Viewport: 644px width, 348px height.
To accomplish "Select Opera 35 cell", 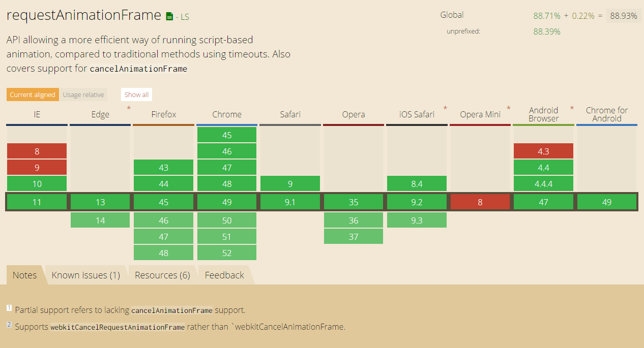I will pos(354,202).
